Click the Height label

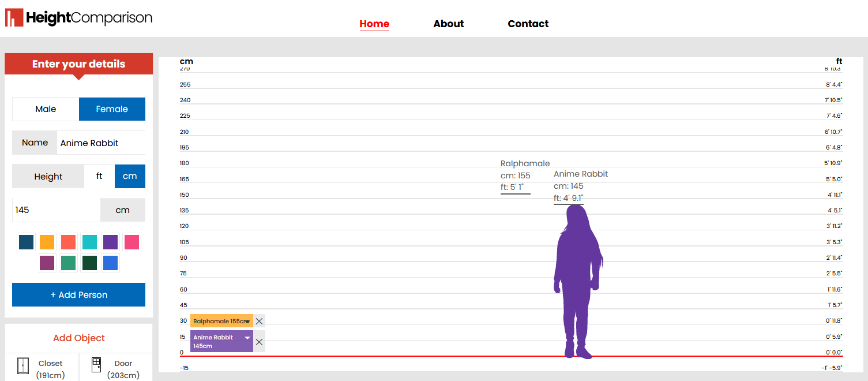pos(48,177)
